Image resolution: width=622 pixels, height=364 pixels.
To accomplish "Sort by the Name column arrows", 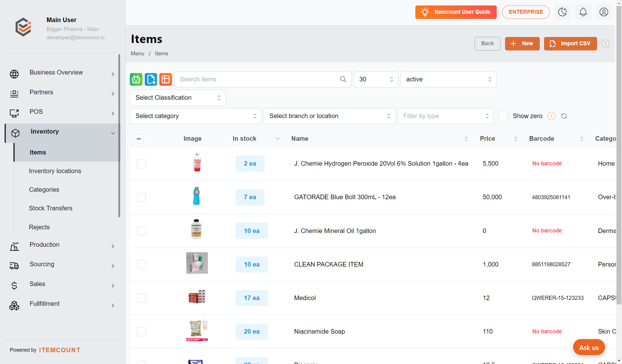I will tap(466, 139).
